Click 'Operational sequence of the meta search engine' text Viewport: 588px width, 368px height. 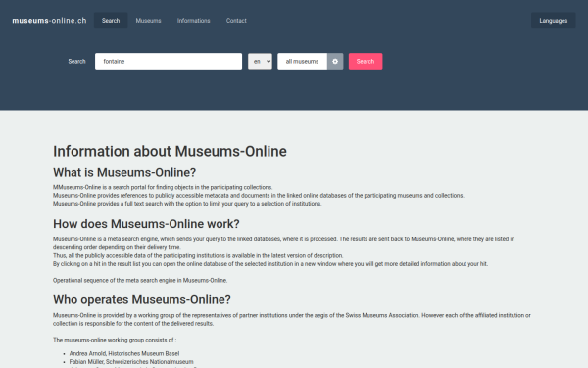[140, 280]
